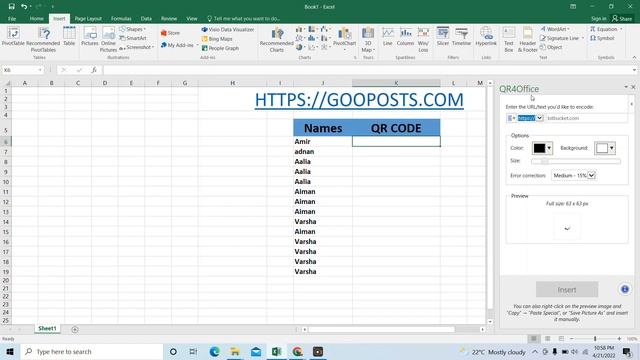Open the File tab

click(x=12, y=18)
